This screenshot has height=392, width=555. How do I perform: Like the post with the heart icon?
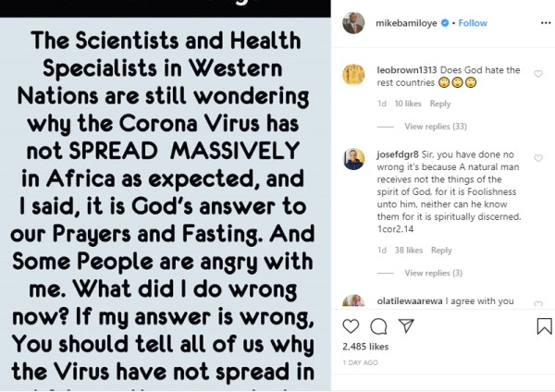(x=351, y=326)
